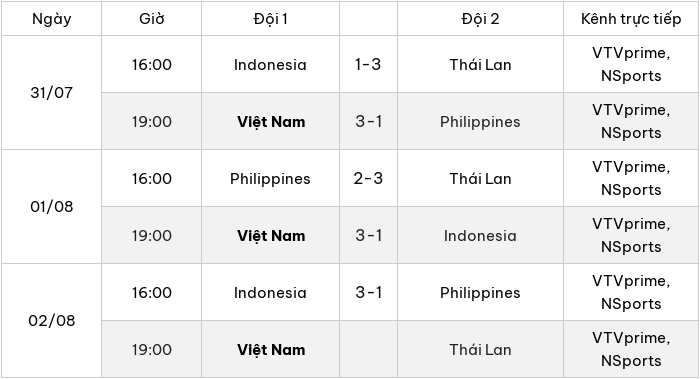The height and width of the screenshot is (379, 700).
Task: Select the Đội 2 column header
Action: [x=480, y=19]
